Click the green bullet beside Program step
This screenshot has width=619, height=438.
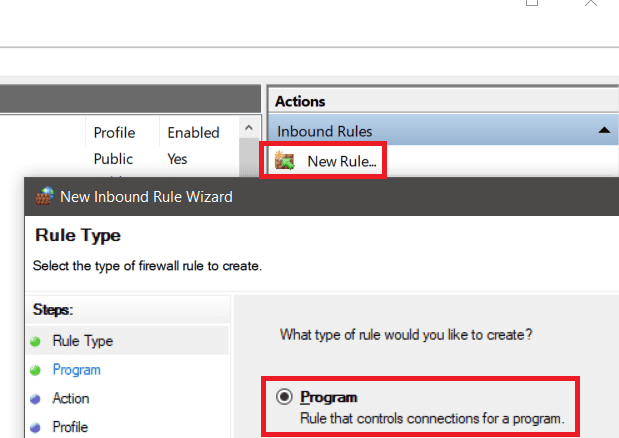(x=35, y=370)
